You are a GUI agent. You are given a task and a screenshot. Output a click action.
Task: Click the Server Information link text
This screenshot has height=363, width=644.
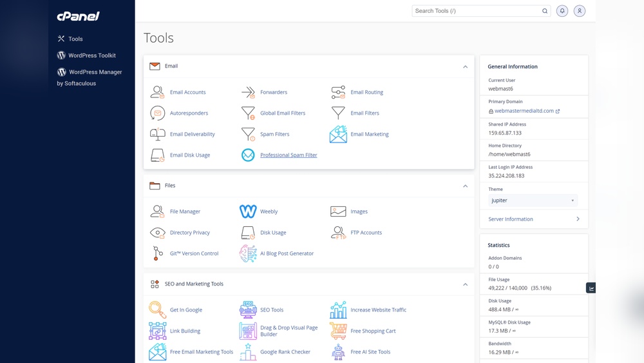[511, 219]
